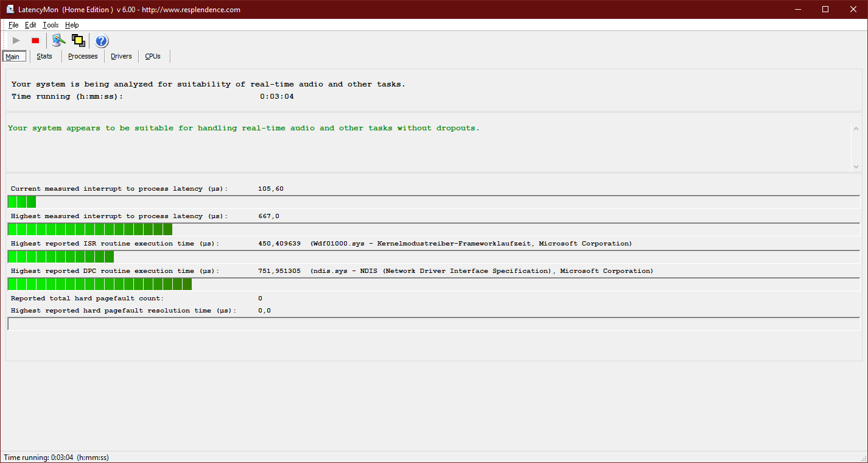Click the empty hard pagefault resolution bar

pos(433,324)
